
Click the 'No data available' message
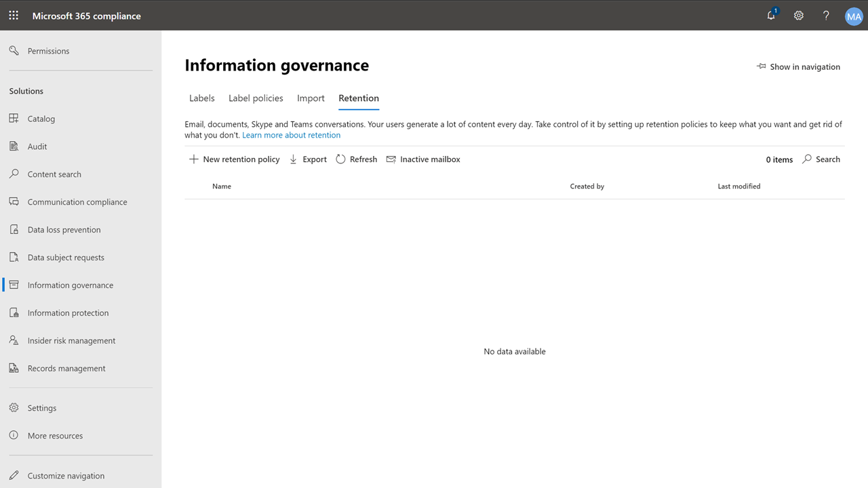coord(515,351)
